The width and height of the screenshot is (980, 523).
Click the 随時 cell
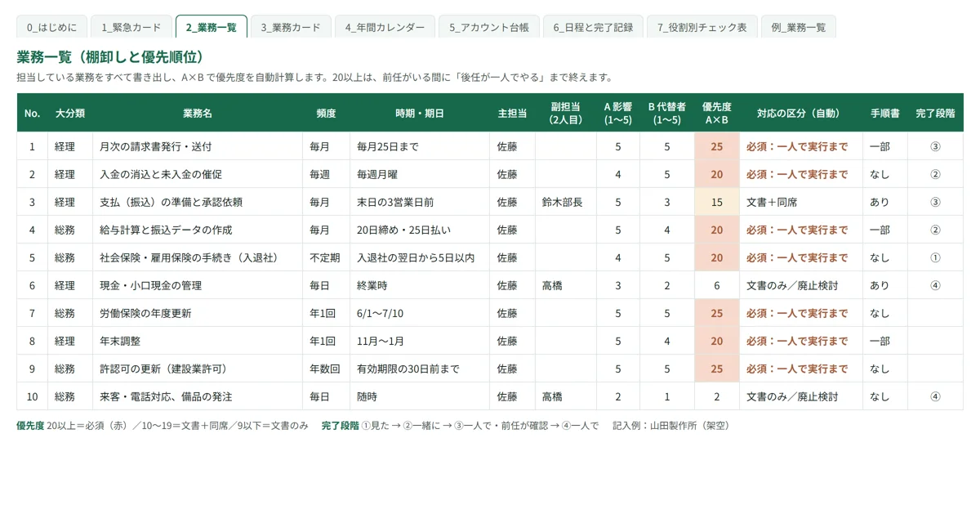(420, 396)
